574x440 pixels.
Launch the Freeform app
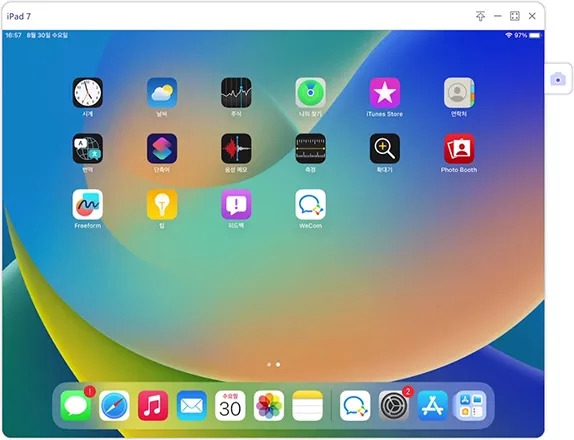coord(87,205)
